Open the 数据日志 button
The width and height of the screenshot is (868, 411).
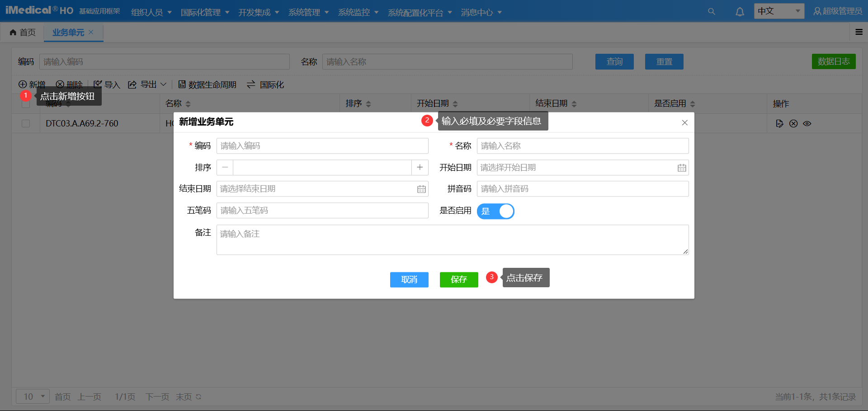click(x=834, y=61)
